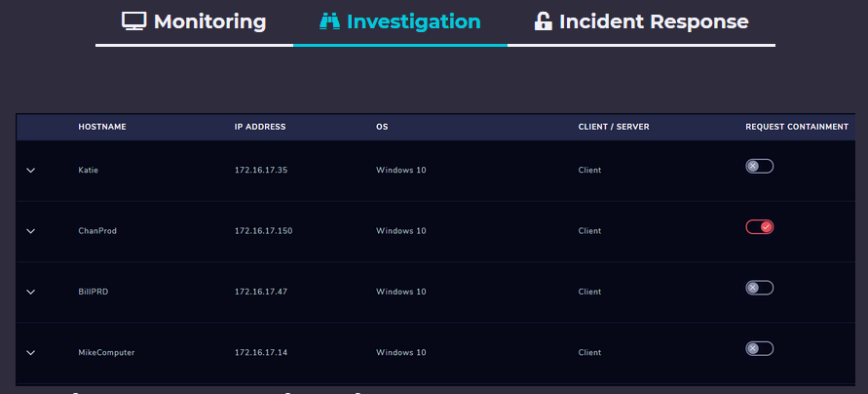The width and height of the screenshot is (868, 394).
Task: Open the Incident Response tab
Action: point(654,21)
